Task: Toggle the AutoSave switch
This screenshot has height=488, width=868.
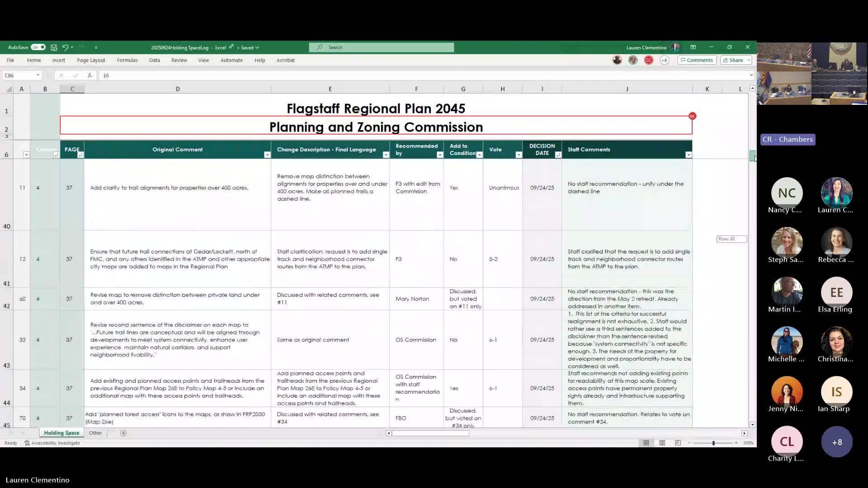Action: point(38,47)
